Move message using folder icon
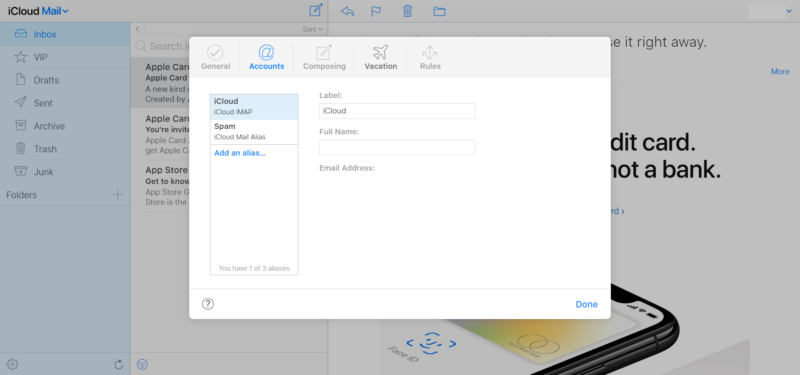800x375 pixels. [x=439, y=11]
